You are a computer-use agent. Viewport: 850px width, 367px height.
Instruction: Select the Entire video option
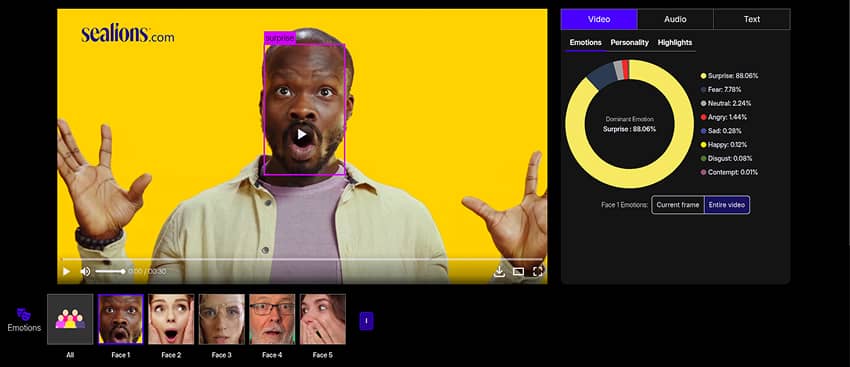click(x=727, y=205)
